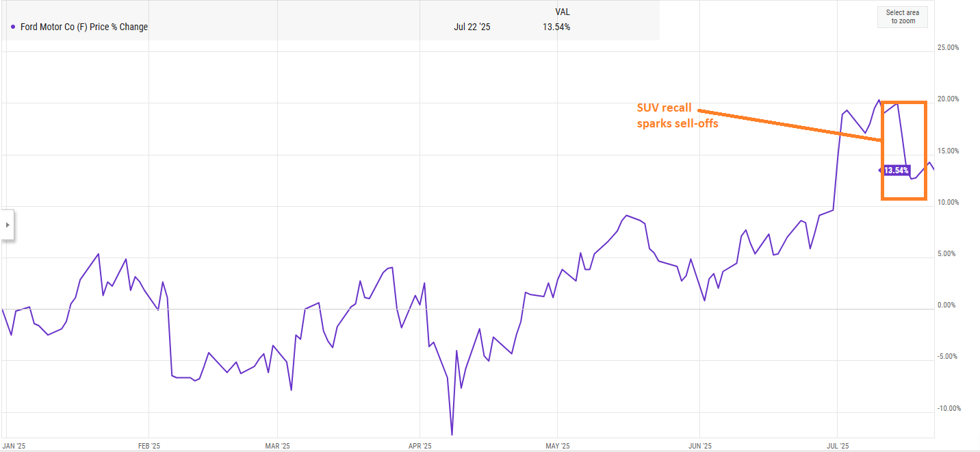
Task: Click the Ford Motor Co (F) Price % Change label
Action: click(x=84, y=27)
